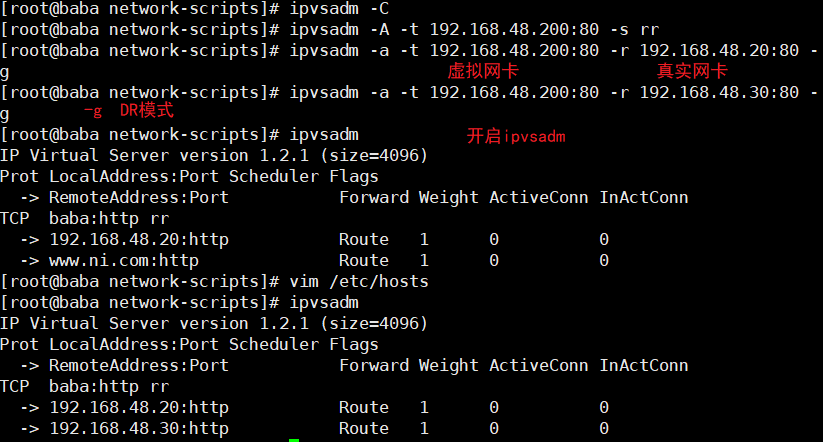Click the red annotation -g DR模式
This screenshot has height=442, width=823.
coord(129,110)
